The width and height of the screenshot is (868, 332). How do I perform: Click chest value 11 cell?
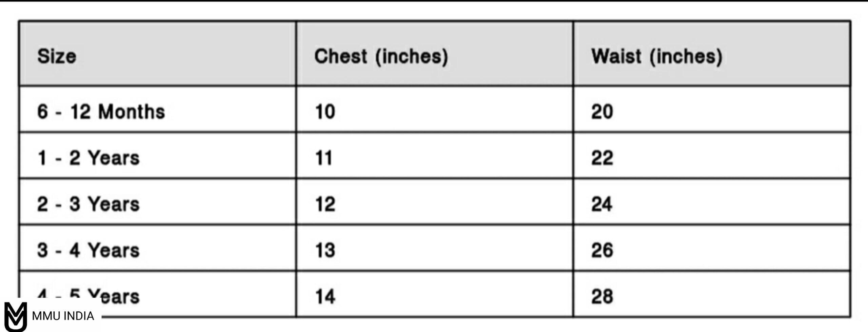(323, 158)
